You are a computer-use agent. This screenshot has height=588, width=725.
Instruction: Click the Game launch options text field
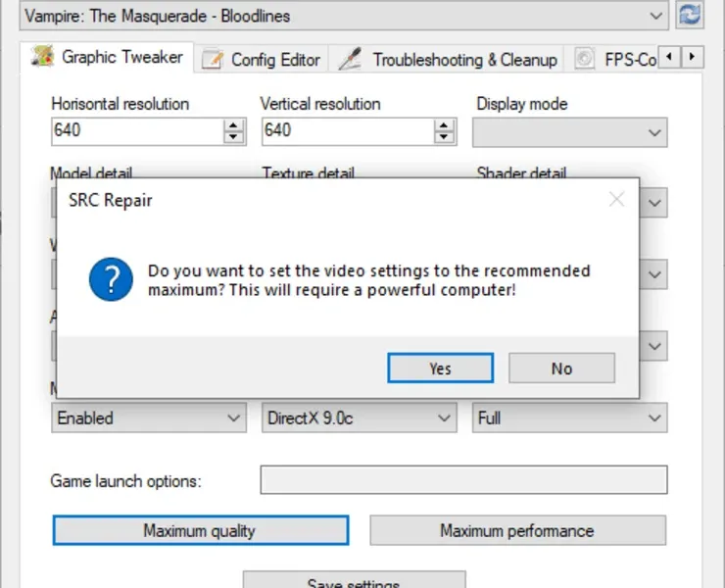click(463, 480)
